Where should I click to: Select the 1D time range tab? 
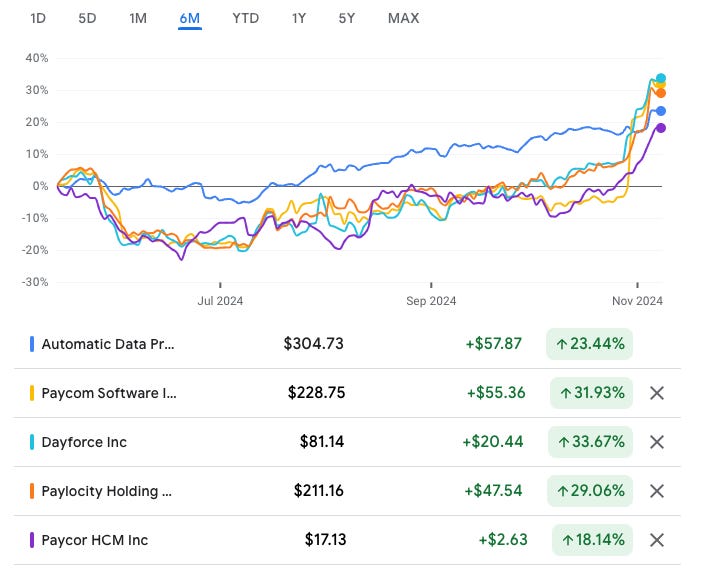pos(38,19)
